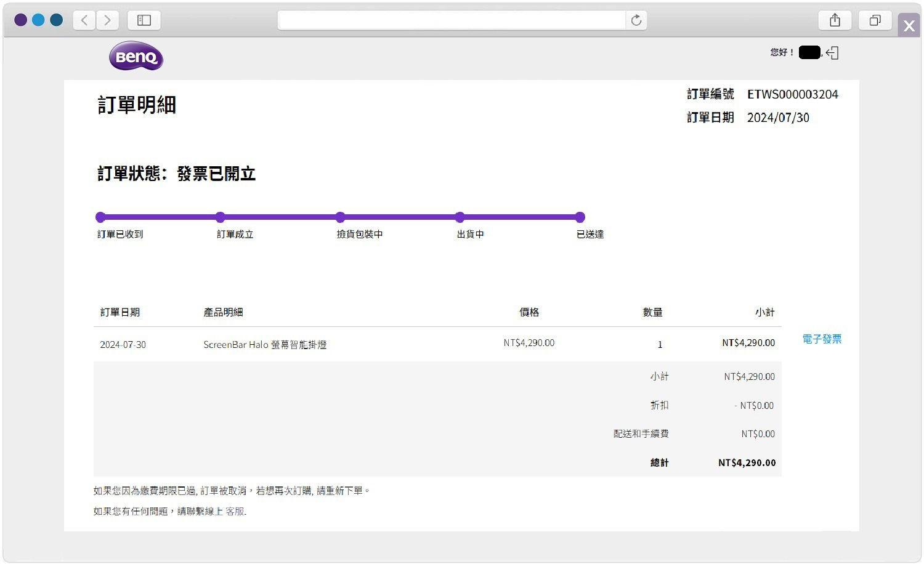Screen dimensions: 924x564
Task: Open the browser share button
Action: pos(835,20)
